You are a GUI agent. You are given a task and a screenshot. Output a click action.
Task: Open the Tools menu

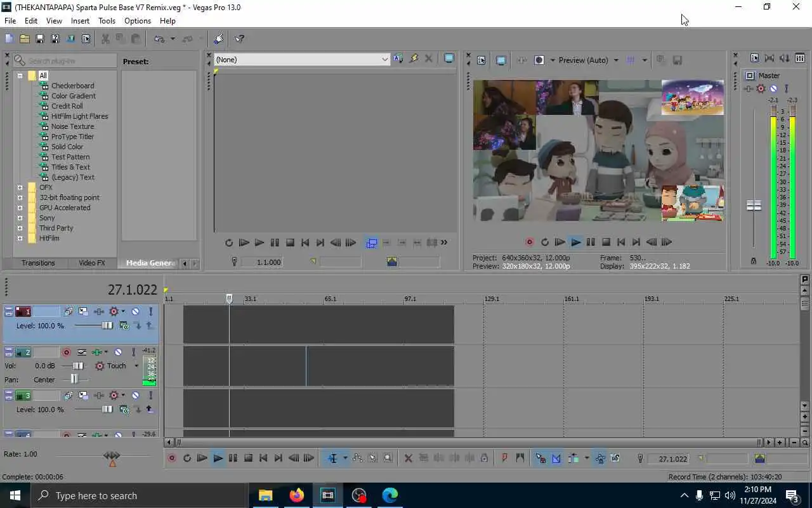[x=107, y=21]
